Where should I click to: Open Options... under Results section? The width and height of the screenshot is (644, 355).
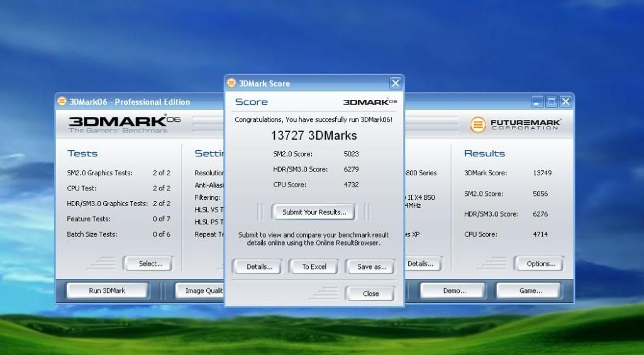click(x=539, y=264)
